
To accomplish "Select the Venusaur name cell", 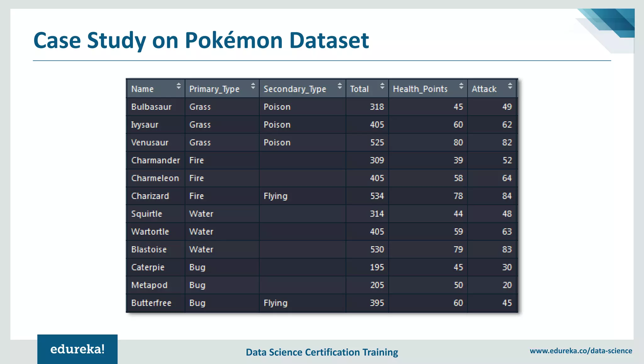I will pos(156,143).
